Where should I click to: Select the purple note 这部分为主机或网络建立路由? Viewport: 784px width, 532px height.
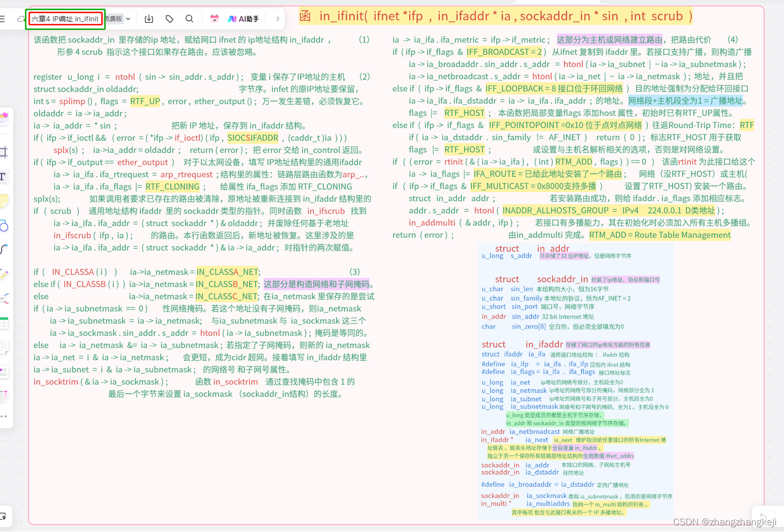coord(610,40)
